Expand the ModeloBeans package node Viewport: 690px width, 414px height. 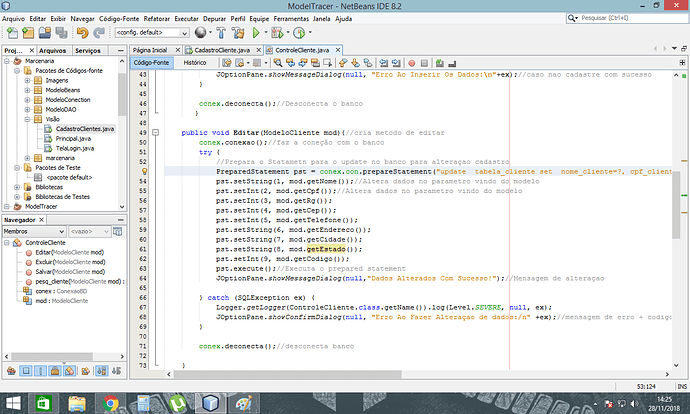(x=27, y=90)
